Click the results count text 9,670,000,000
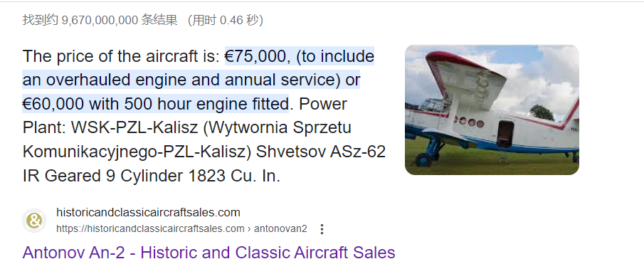Viewport: 644px width, 269px height. click(x=100, y=20)
